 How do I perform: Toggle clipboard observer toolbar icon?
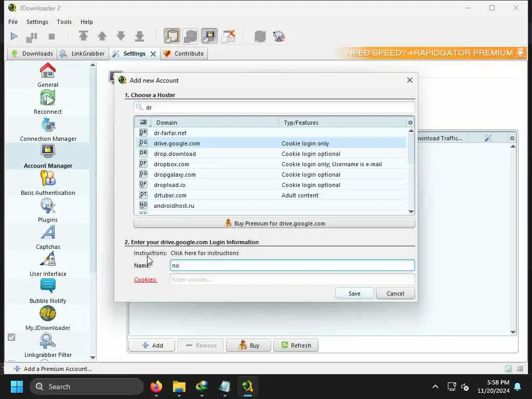[171, 36]
